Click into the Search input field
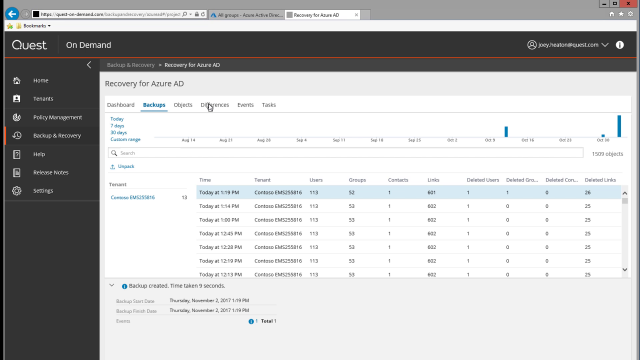The image size is (640, 360). coord(346,153)
